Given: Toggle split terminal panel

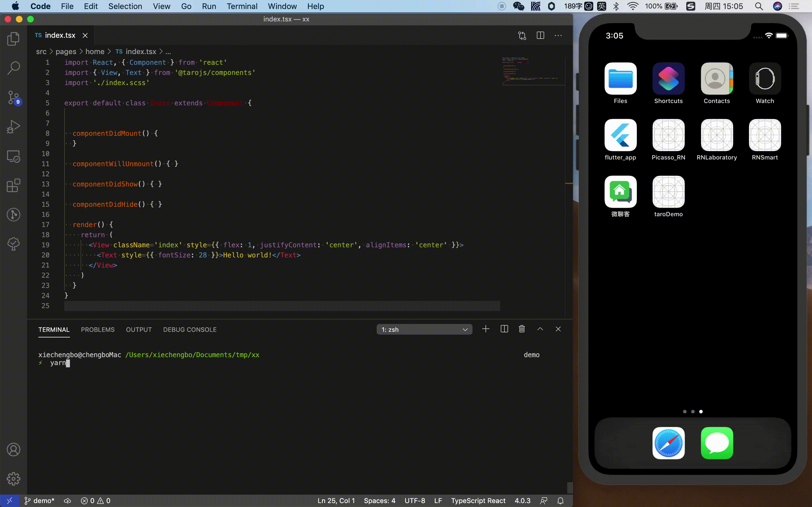Looking at the screenshot, I should pyautogui.click(x=504, y=329).
